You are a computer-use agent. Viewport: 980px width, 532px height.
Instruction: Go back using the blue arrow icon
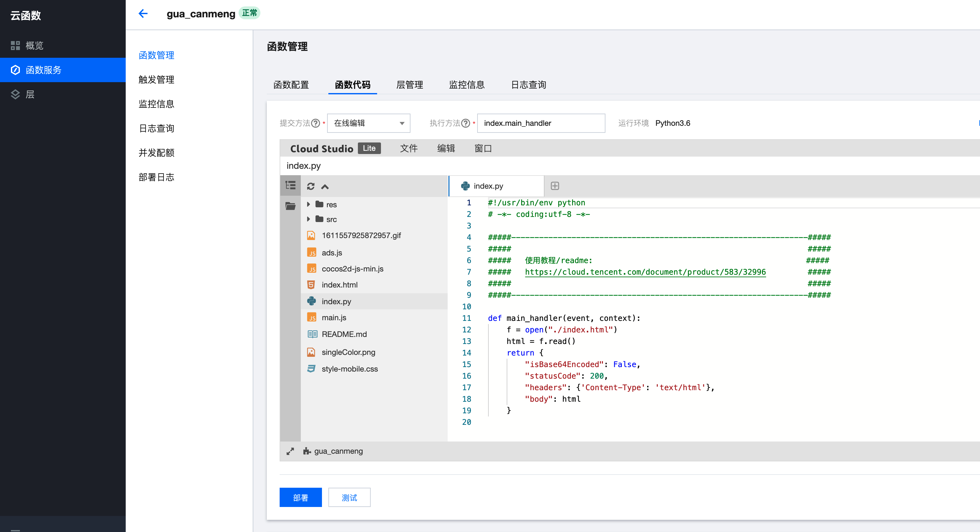point(143,14)
